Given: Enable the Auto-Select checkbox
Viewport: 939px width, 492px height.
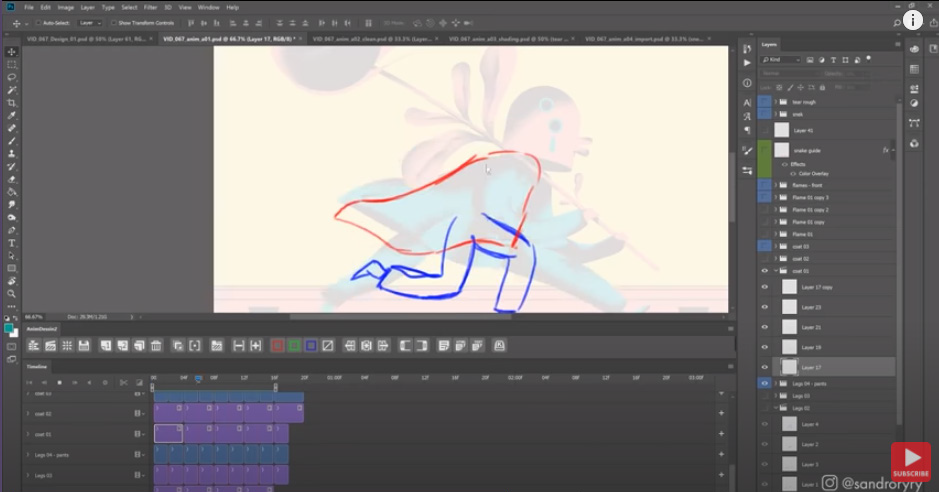Looking at the screenshot, I should pyautogui.click(x=38, y=21).
